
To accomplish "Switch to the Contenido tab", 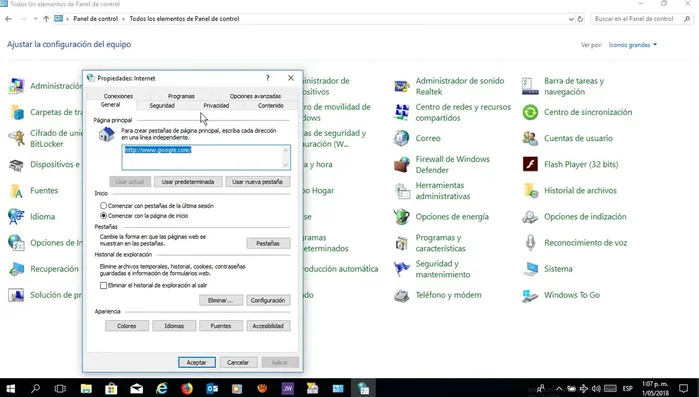I will coord(271,106).
